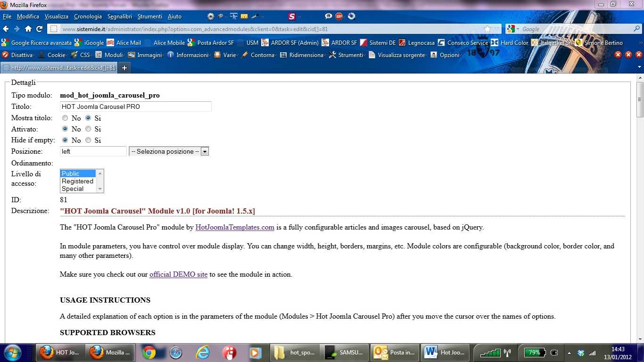Open the CSS developer toolbar menu
The image size is (644, 362).
[x=82, y=55]
